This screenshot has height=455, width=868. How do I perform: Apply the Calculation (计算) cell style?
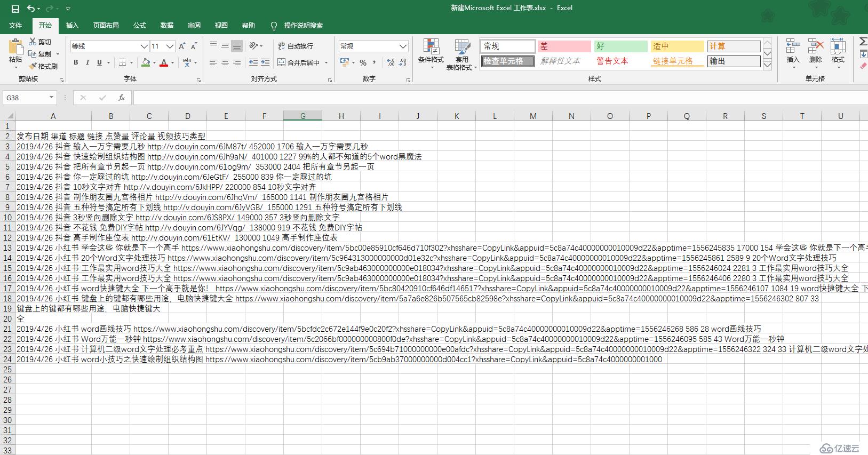coord(734,46)
